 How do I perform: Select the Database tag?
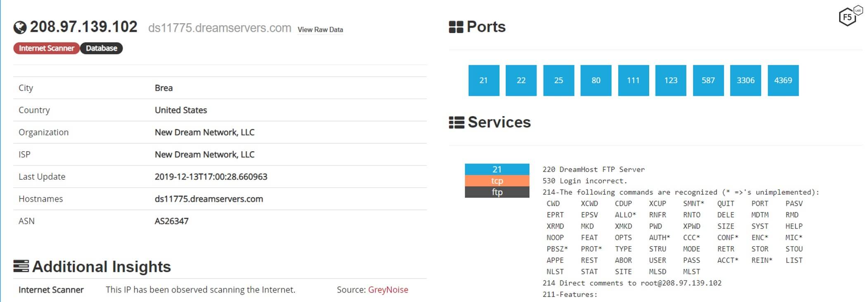102,48
